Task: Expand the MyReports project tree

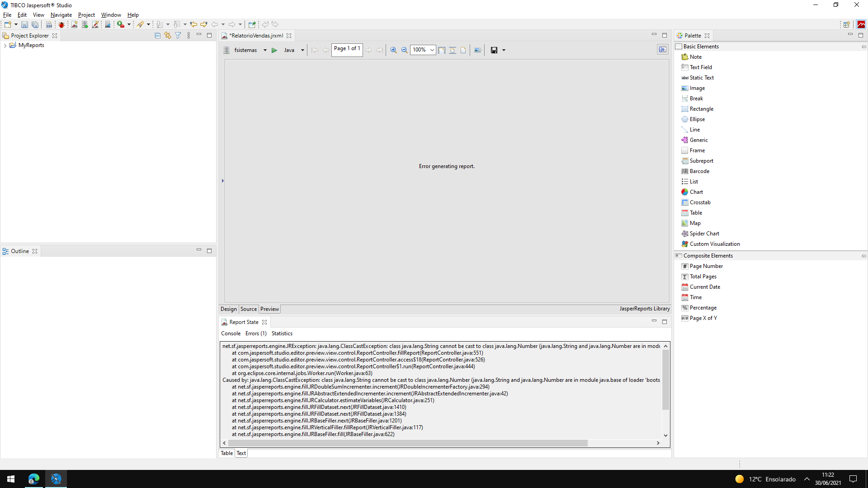Action: click(5, 45)
